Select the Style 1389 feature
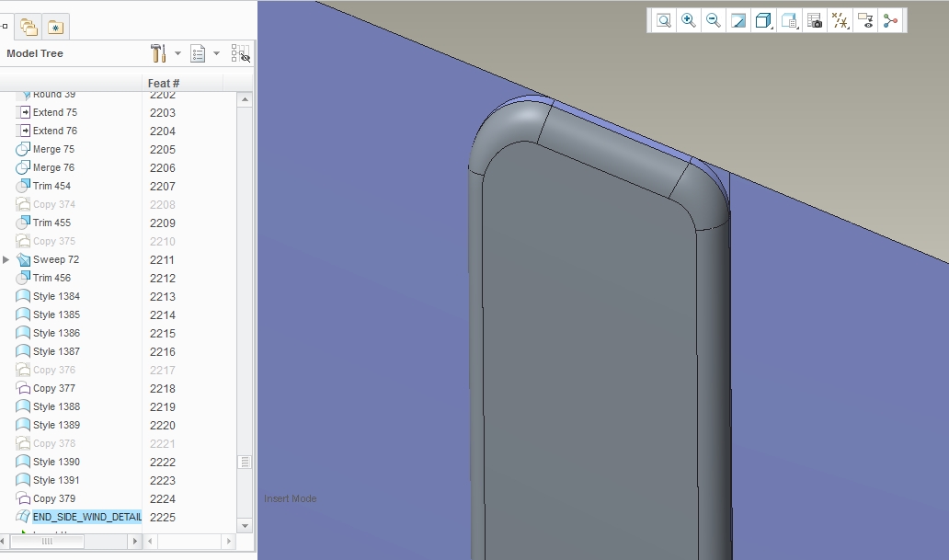The image size is (949, 560). (56, 425)
